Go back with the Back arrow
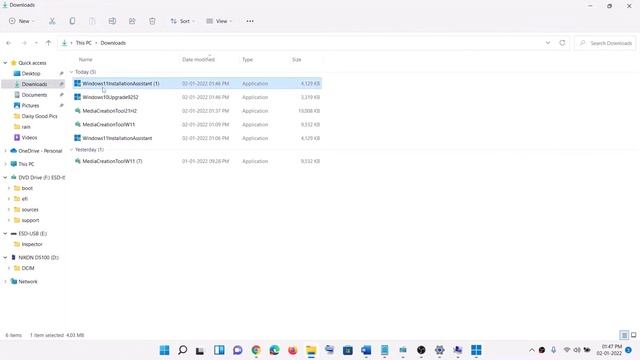The height and width of the screenshot is (360, 640). [9, 43]
